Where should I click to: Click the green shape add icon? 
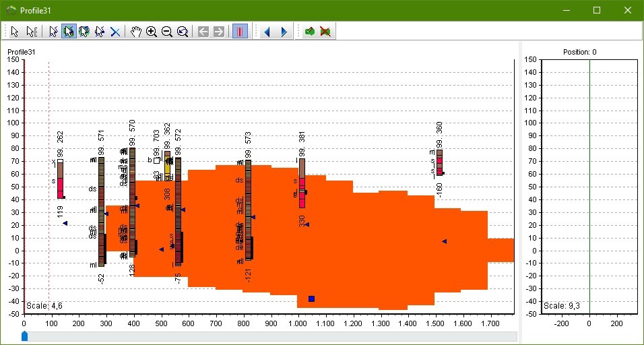309,32
